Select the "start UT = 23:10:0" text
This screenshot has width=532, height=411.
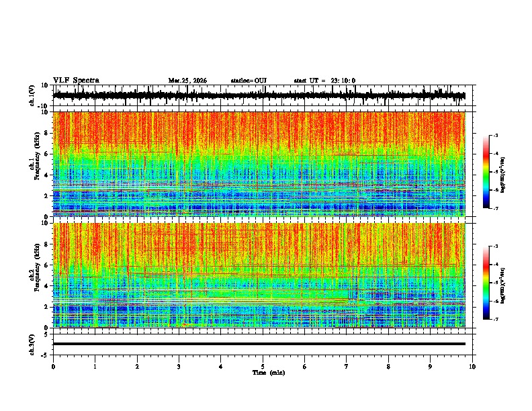324,81
